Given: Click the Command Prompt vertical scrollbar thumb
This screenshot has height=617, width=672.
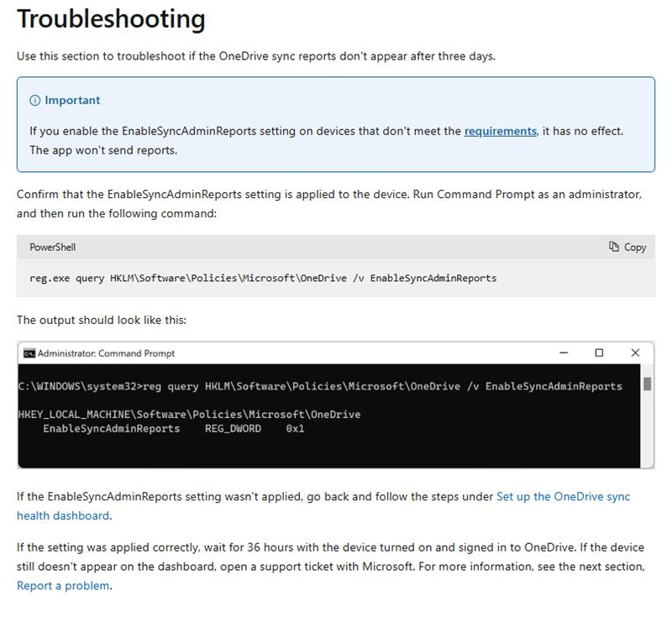Looking at the screenshot, I should click(x=647, y=384).
